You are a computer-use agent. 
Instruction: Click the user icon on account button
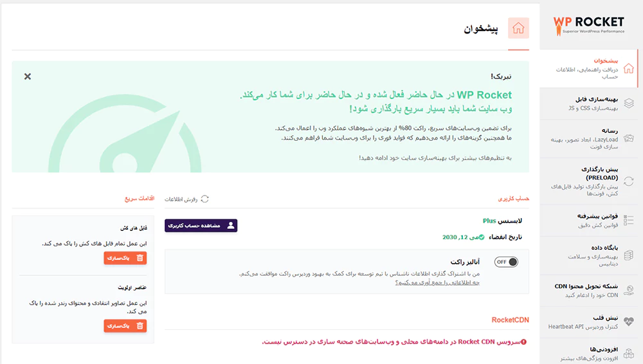pyautogui.click(x=231, y=225)
